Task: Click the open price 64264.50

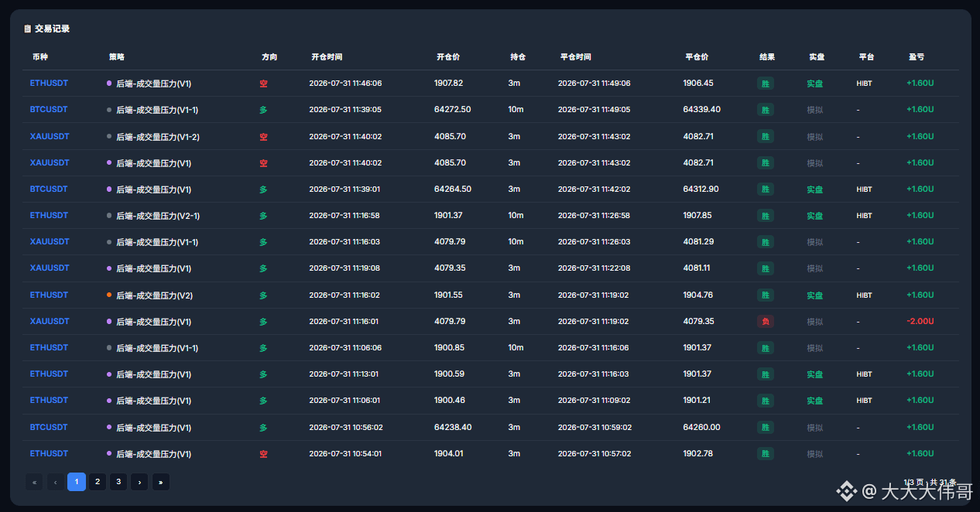Action: 453,189
